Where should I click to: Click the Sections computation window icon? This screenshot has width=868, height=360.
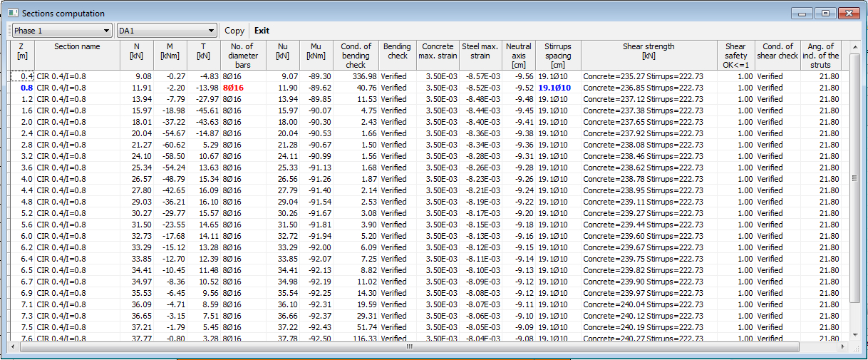(x=12, y=14)
